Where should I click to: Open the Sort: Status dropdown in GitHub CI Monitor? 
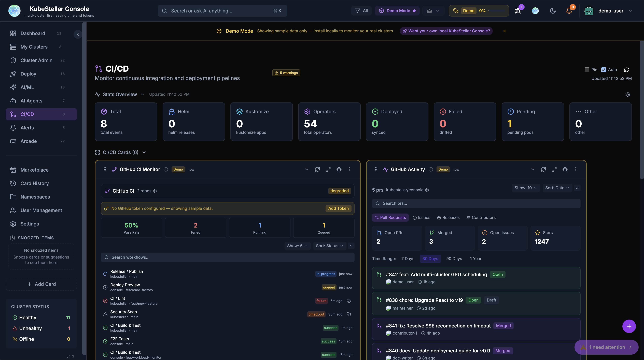329,246
